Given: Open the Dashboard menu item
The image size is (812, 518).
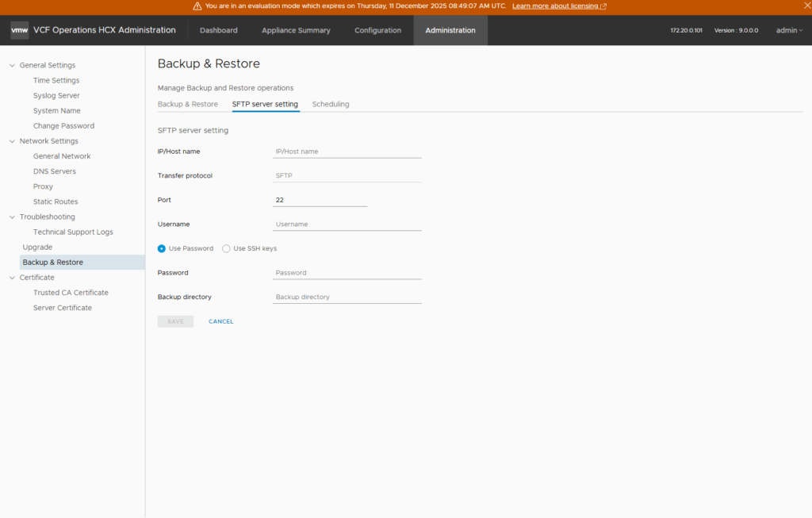Looking at the screenshot, I should pos(218,30).
